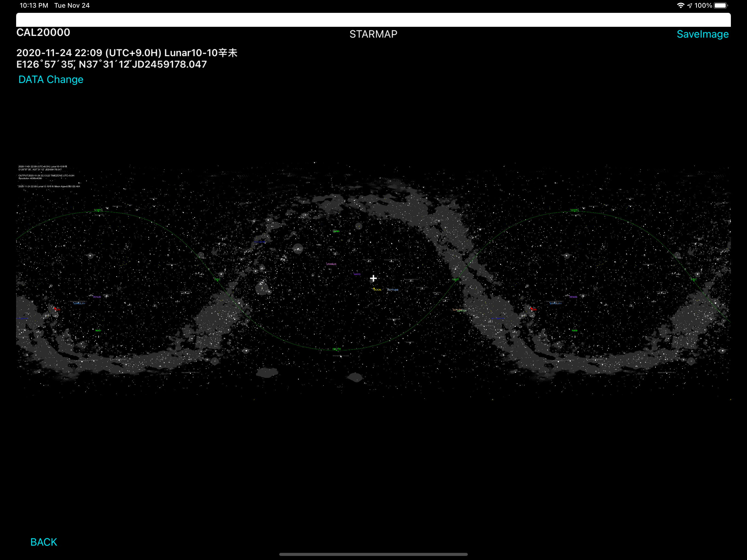
Task: Tap the overlapping SATURN JUPITER labels
Action: pyautogui.click(x=460, y=310)
